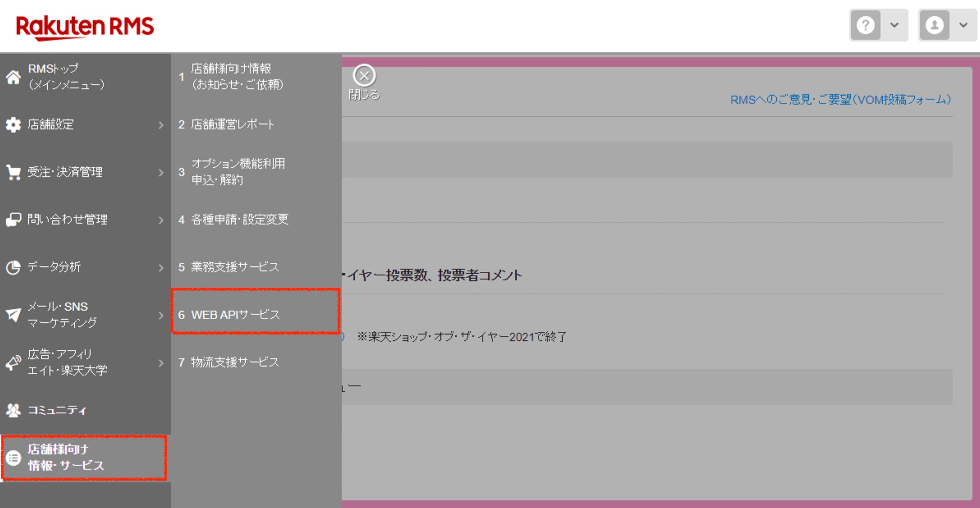
Task: Open 4 各種申請・設定変更 item
Action: tap(239, 220)
